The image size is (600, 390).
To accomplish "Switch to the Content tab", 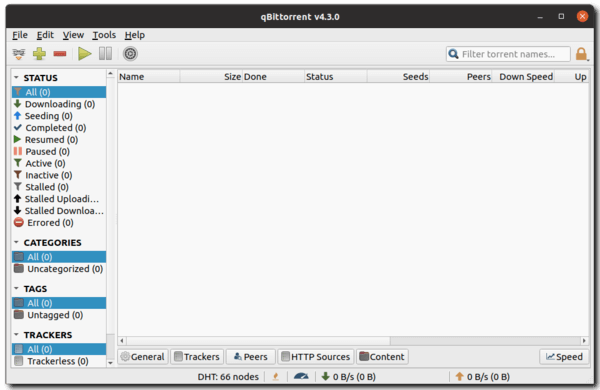I will [382, 357].
